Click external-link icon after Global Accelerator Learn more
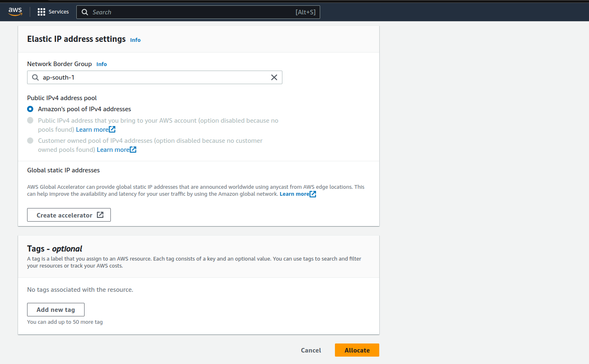This screenshot has height=364, width=589. point(313,194)
